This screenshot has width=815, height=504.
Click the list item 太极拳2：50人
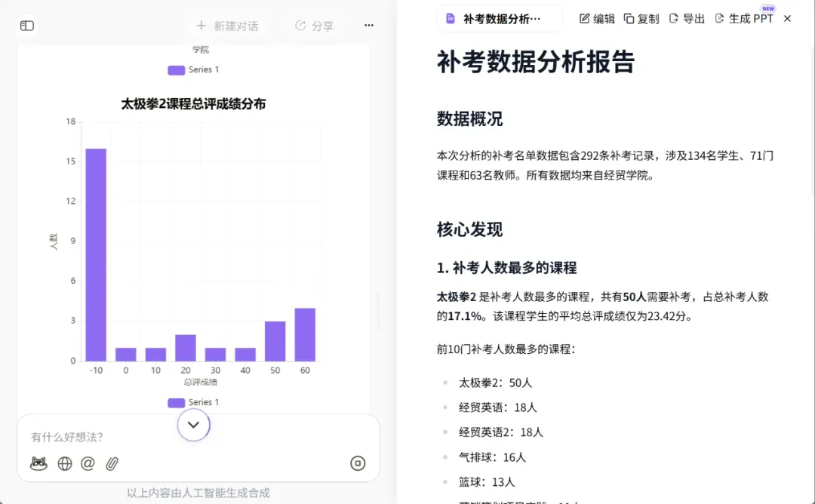tap(495, 383)
